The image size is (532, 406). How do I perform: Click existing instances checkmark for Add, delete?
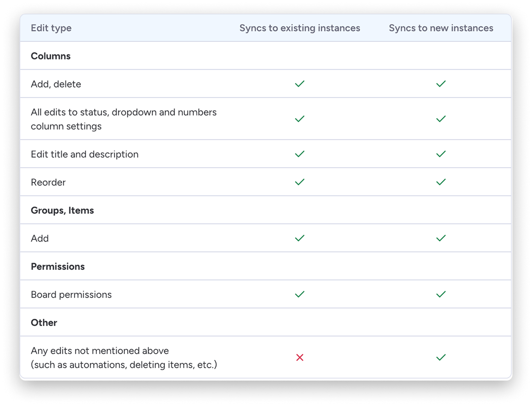pos(300,84)
